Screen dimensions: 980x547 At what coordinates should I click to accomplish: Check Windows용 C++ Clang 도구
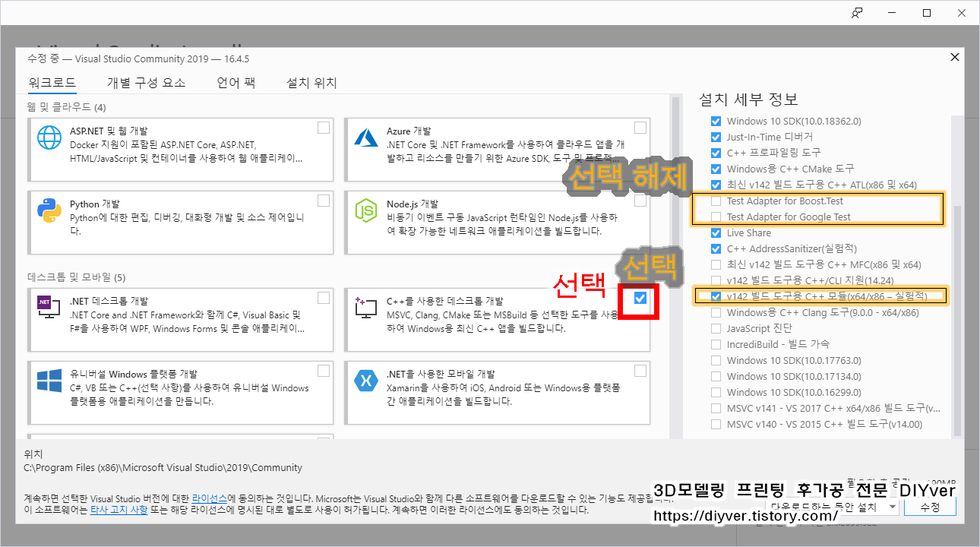[716, 312]
